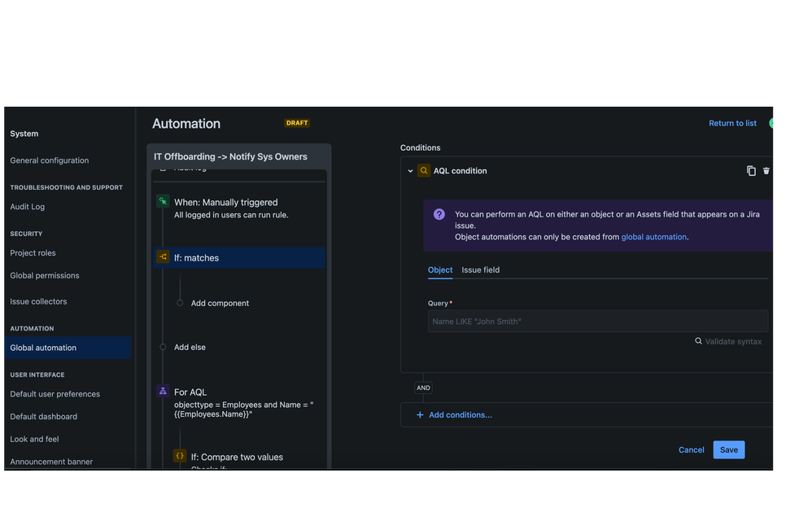Open the global automation link in info box
This screenshot has width=812, height=508.
(653, 237)
